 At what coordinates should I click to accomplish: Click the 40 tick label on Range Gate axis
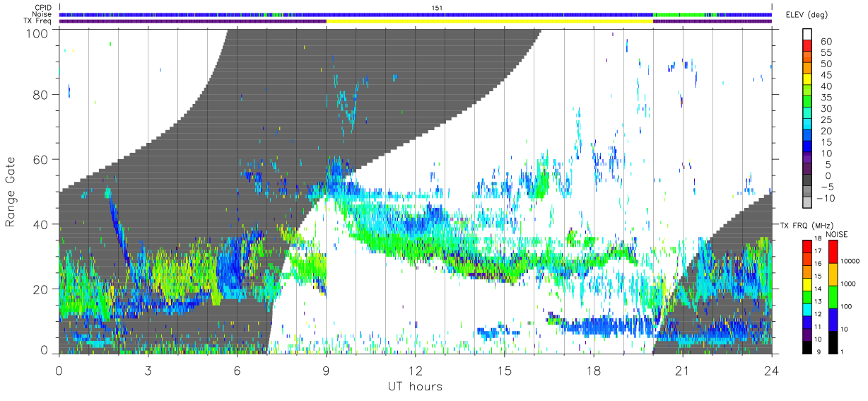[42, 224]
